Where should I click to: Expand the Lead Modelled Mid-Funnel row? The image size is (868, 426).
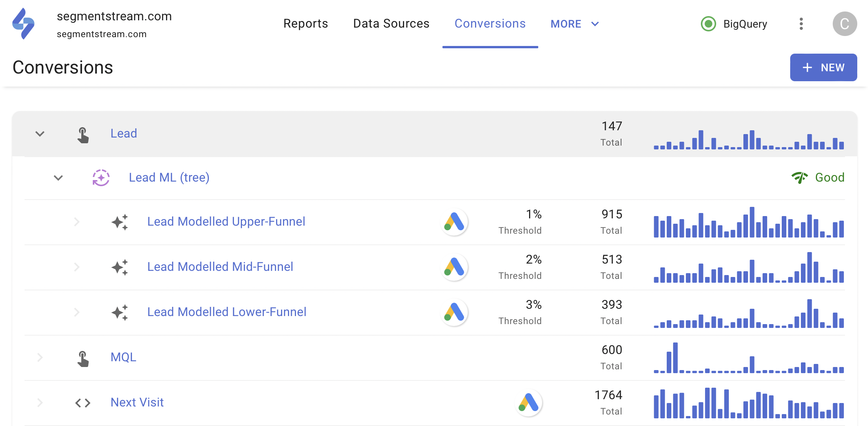click(x=77, y=267)
